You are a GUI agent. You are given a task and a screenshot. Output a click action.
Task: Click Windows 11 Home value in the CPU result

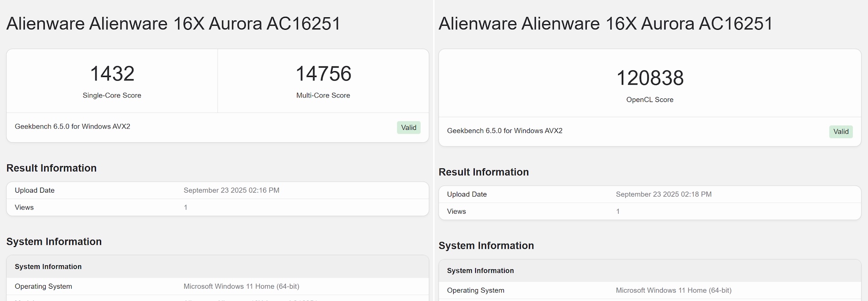[241, 286]
